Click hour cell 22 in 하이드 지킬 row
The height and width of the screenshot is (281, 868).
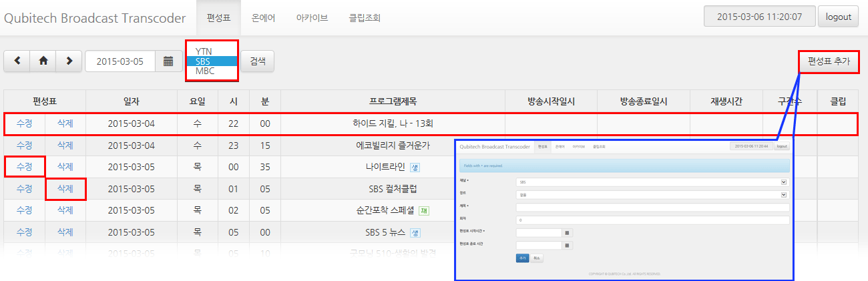click(x=234, y=124)
